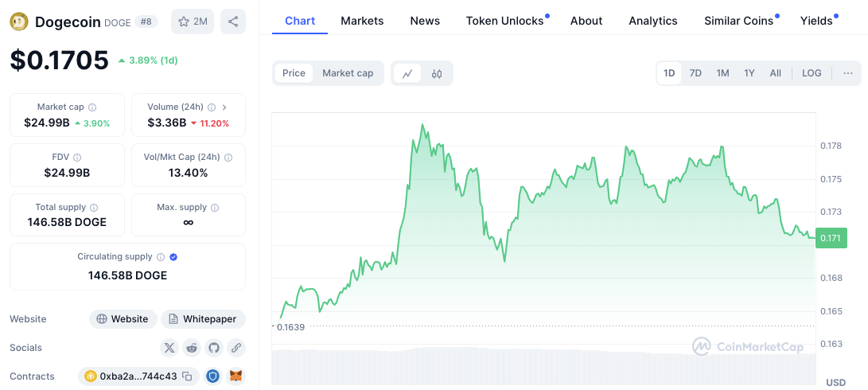The width and height of the screenshot is (868, 390).
Task: Show info for FDV
Action: (x=77, y=158)
